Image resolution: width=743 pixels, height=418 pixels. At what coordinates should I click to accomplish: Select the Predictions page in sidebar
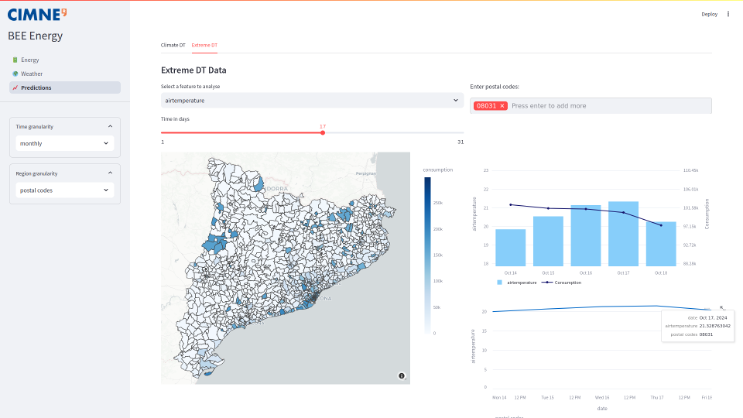pos(36,87)
